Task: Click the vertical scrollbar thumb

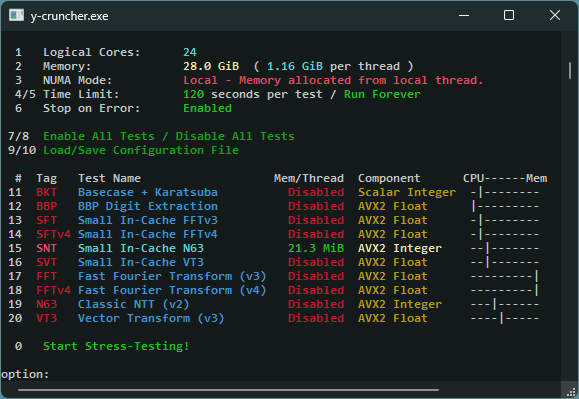Action: coord(570,70)
